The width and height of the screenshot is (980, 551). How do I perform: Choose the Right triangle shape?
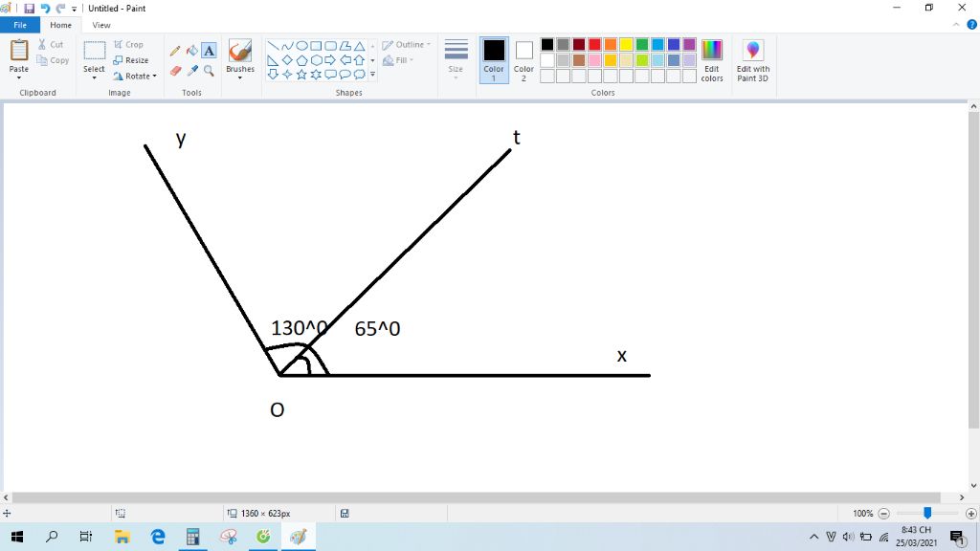point(273,60)
